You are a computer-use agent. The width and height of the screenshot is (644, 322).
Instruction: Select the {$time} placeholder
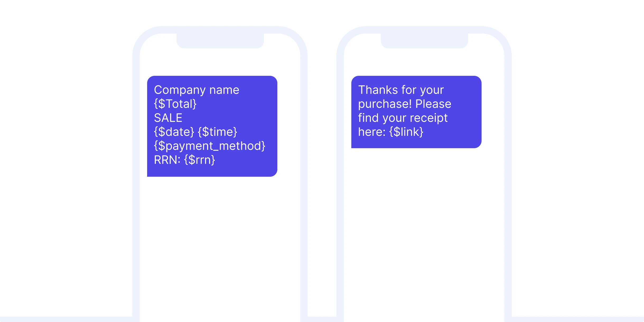point(217,132)
